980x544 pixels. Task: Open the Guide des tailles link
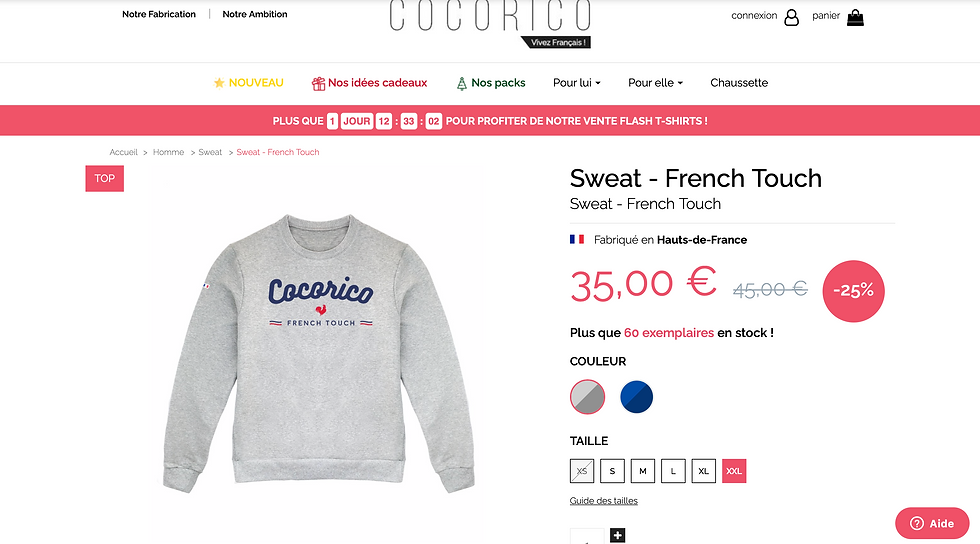[604, 500]
